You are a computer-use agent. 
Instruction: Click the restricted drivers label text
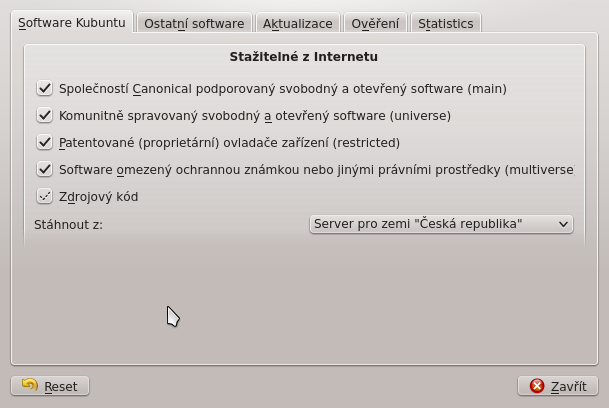229,143
